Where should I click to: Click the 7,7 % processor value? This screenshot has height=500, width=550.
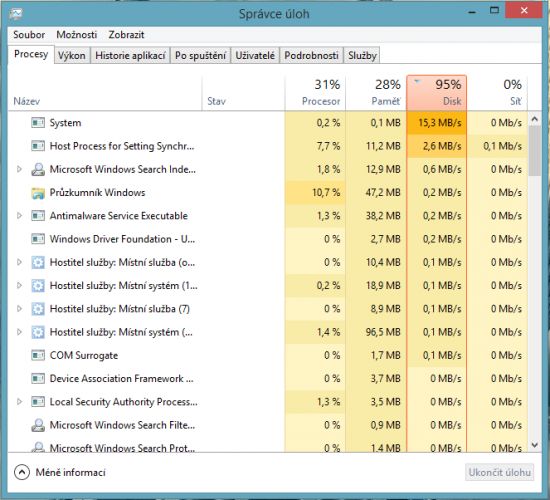pyautogui.click(x=328, y=146)
